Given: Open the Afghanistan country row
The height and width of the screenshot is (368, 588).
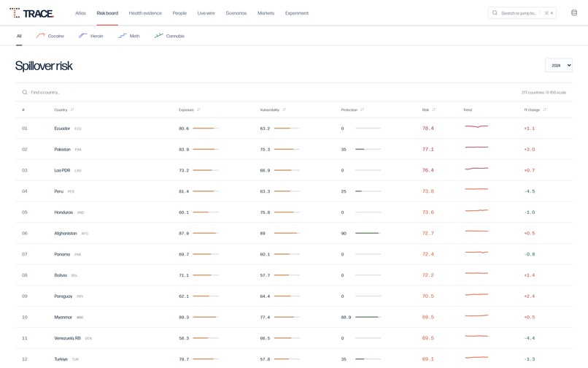Looking at the screenshot, I should (x=294, y=233).
